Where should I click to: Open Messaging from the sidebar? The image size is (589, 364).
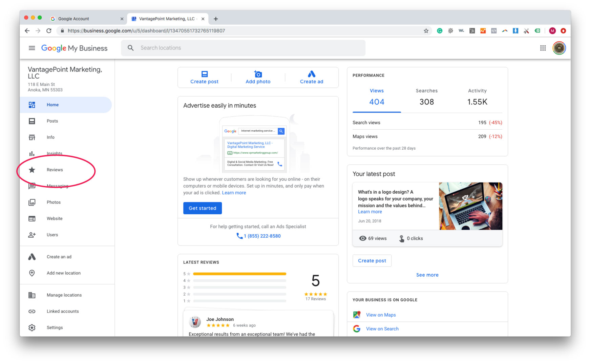[58, 186]
